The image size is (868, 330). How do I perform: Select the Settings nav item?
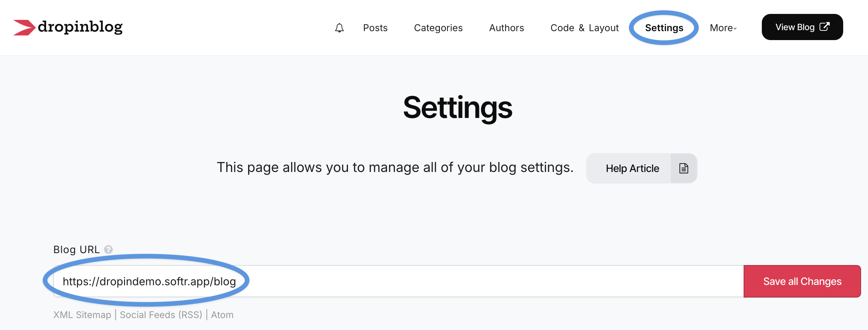(x=664, y=28)
